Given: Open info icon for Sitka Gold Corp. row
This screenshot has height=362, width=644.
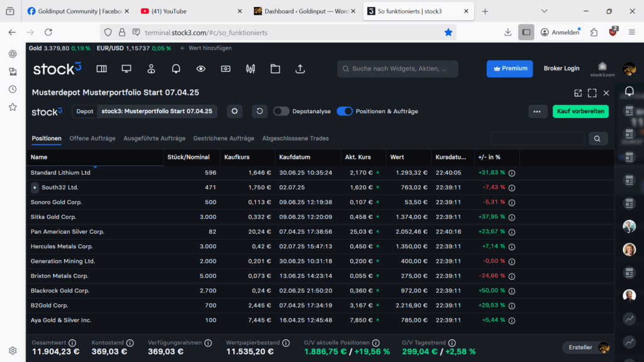Looking at the screenshot, I should [512, 217].
